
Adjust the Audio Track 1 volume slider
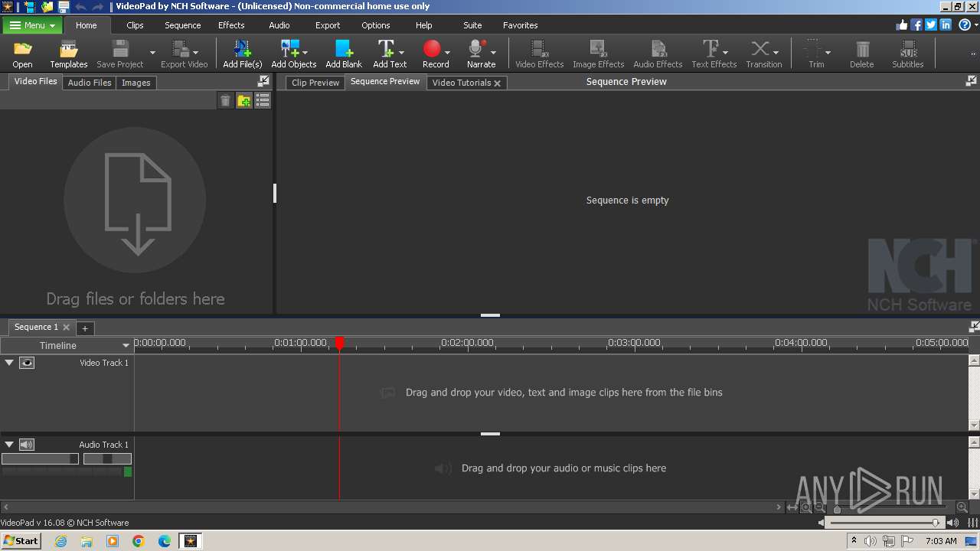click(40, 459)
